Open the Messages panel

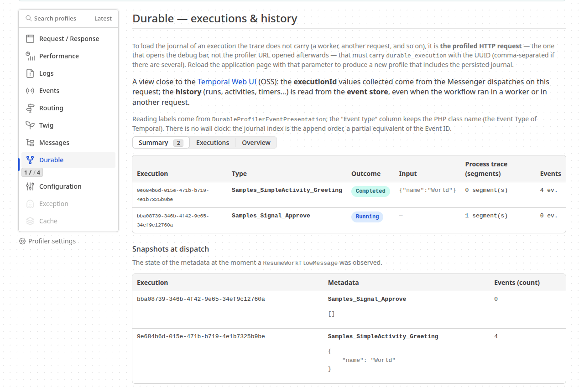pyautogui.click(x=68, y=143)
